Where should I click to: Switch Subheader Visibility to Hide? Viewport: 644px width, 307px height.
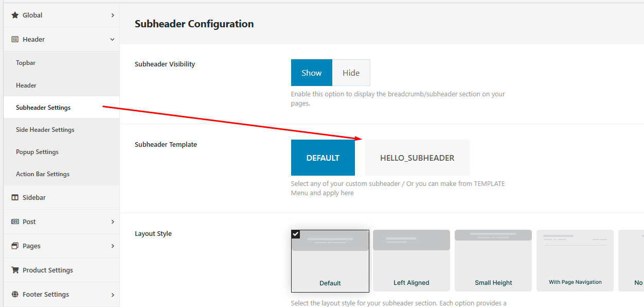(351, 73)
